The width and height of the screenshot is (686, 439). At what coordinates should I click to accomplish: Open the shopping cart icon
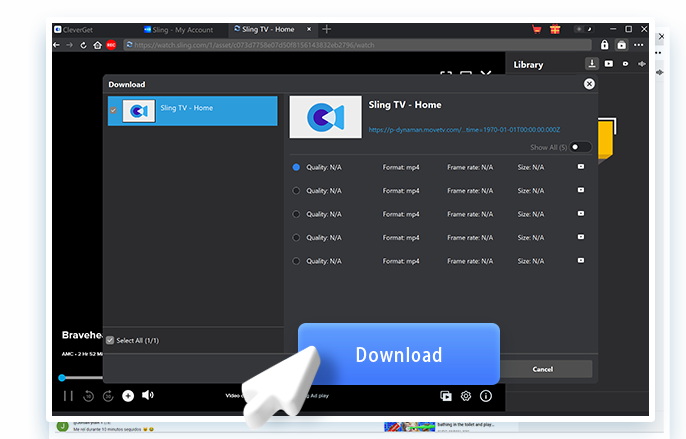click(536, 29)
